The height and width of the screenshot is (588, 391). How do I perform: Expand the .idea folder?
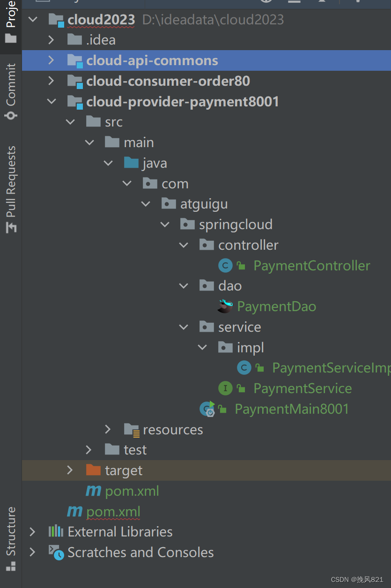point(52,40)
